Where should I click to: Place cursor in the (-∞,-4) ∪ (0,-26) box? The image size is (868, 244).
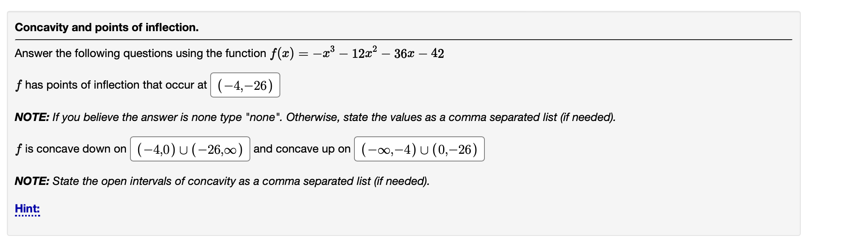coord(418,149)
